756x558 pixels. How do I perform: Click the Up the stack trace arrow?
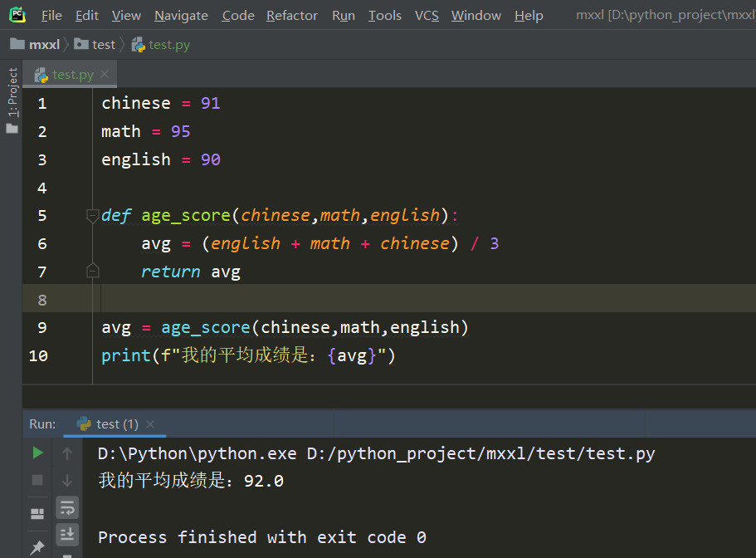point(67,453)
